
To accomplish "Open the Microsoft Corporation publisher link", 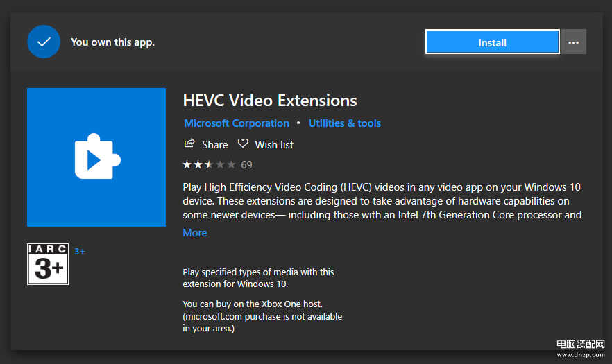I will (237, 123).
